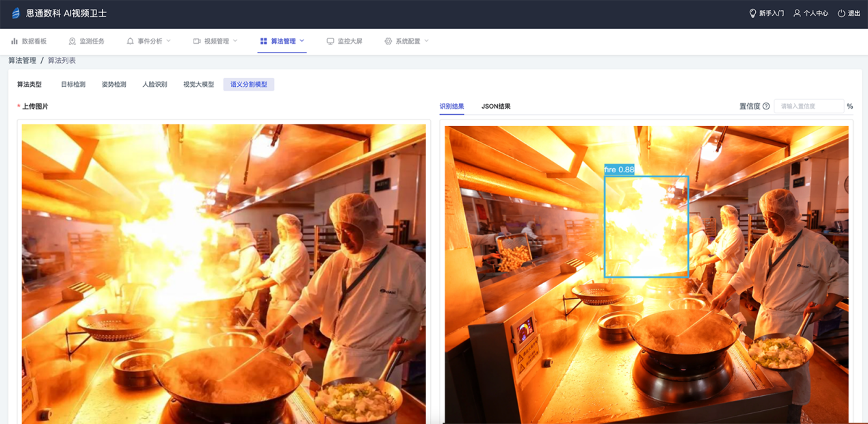
Task: Click the 个人中心 user icon
Action: coord(797,14)
